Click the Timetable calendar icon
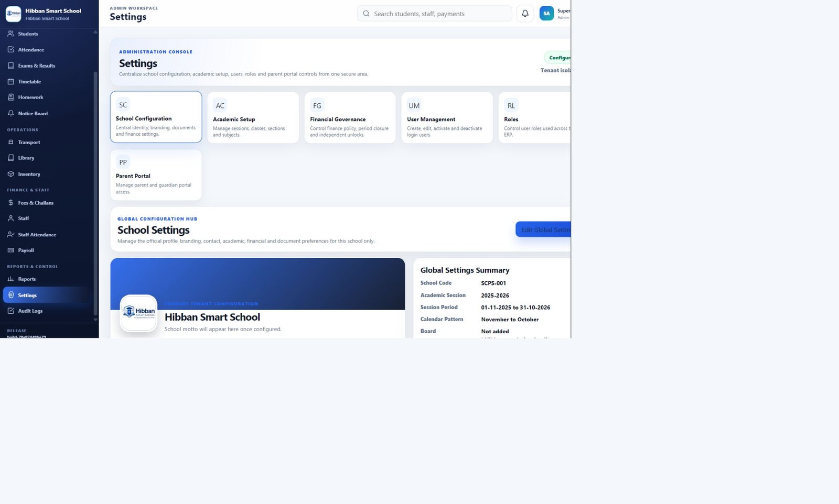Screen dimensions: 839x504 [x=10, y=82]
